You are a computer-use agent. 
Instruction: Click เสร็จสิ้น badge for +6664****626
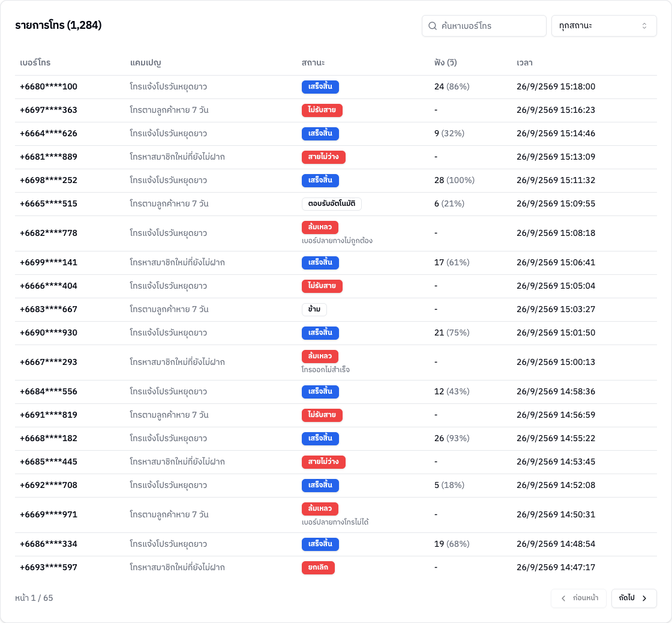[320, 134]
